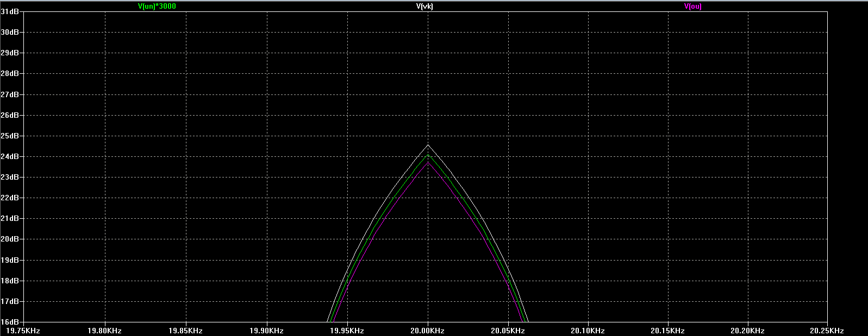Click the 20dB vertical axis label
This screenshot has height=336, width=868.
10,239
